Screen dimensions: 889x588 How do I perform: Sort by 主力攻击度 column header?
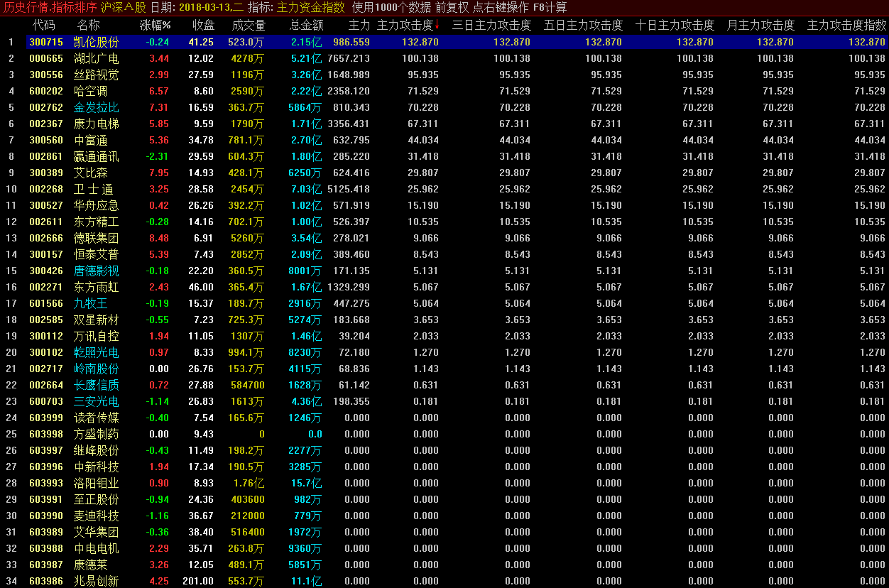pos(405,26)
